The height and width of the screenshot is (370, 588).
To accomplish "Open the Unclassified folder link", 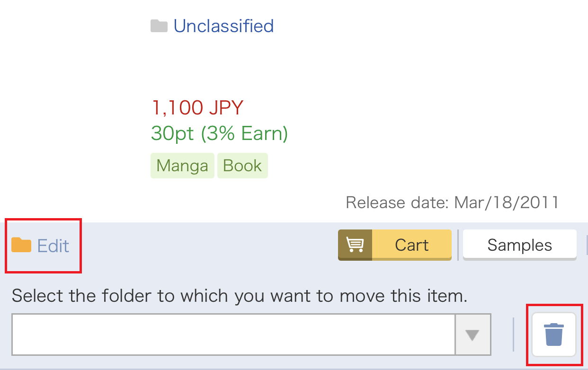I will tap(223, 26).
